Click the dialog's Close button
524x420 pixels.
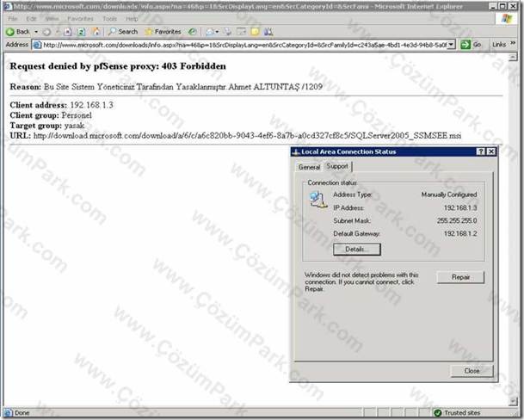pos(472,370)
